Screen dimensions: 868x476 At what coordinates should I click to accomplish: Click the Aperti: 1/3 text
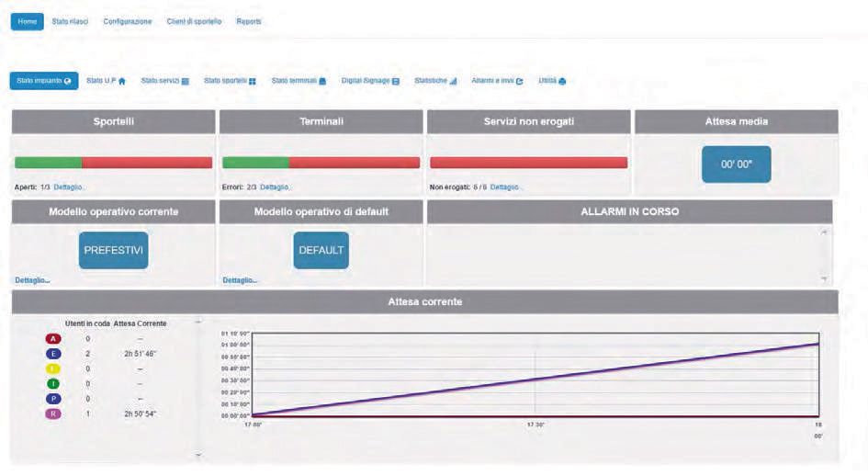[32, 187]
